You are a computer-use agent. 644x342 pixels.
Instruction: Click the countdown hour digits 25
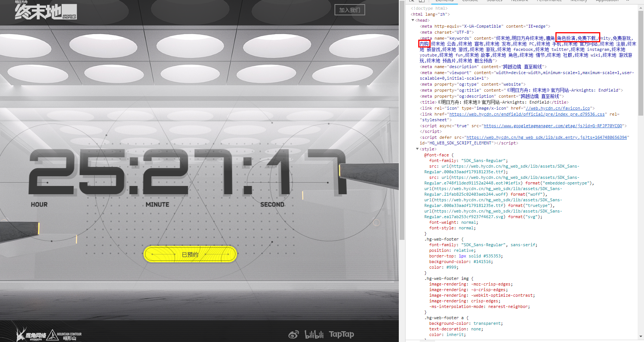click(77, 171)
